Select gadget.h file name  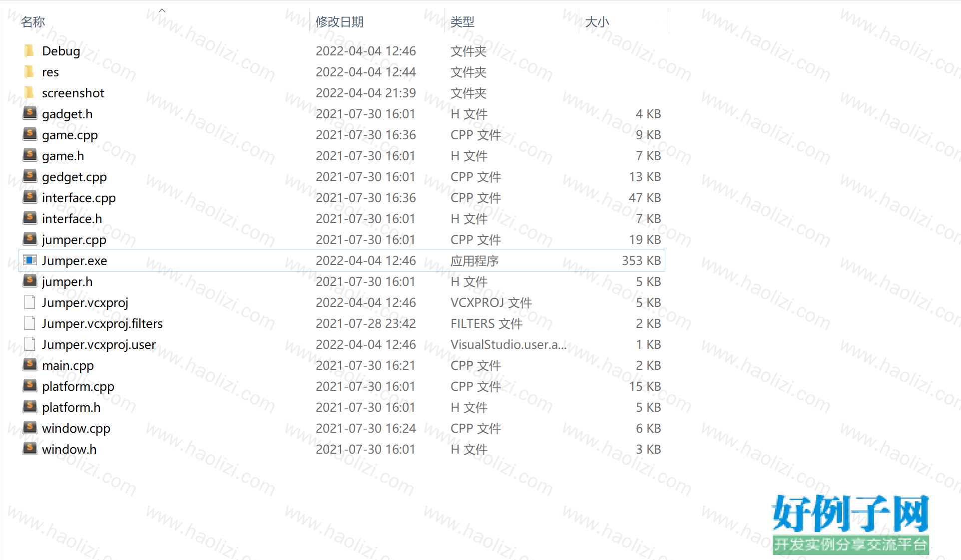click(67, 114)
